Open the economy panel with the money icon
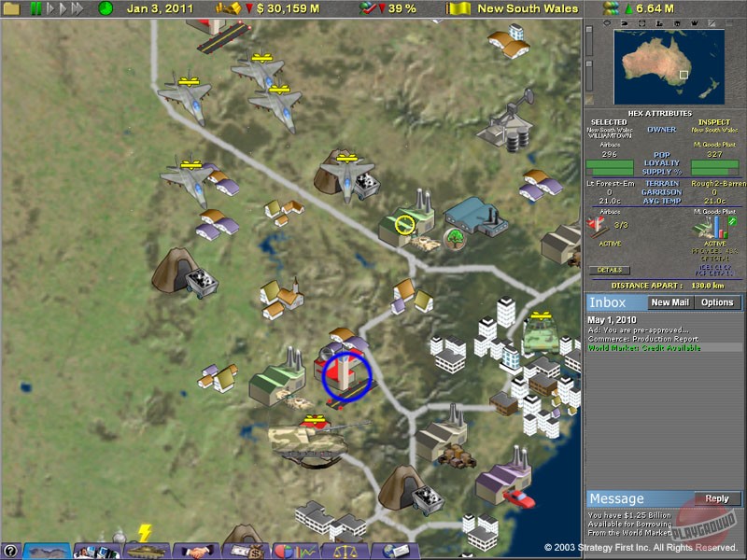Viewport: 747px width, 560px height. (246, 549)
